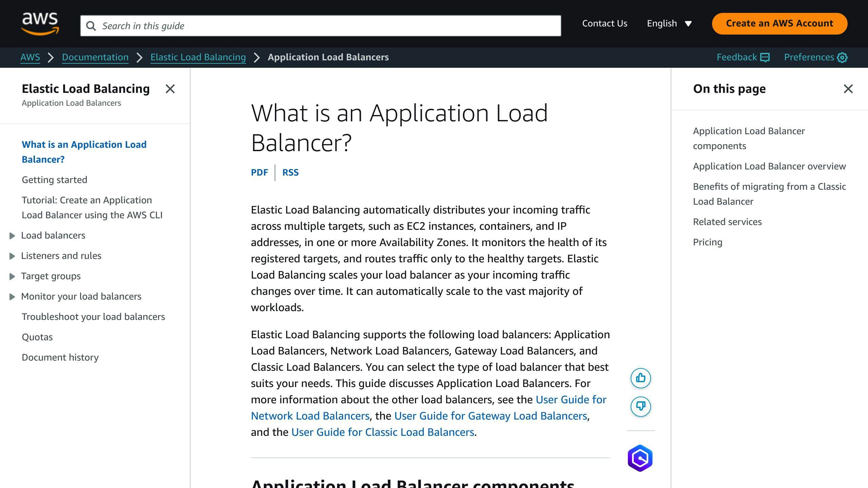
Task: Go to Elastic Load Balancing breadcrumb
Action: point(198,57)
